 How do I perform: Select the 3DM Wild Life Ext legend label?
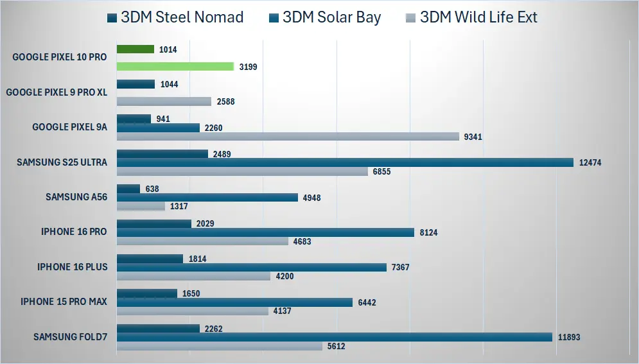click(479, 17)
